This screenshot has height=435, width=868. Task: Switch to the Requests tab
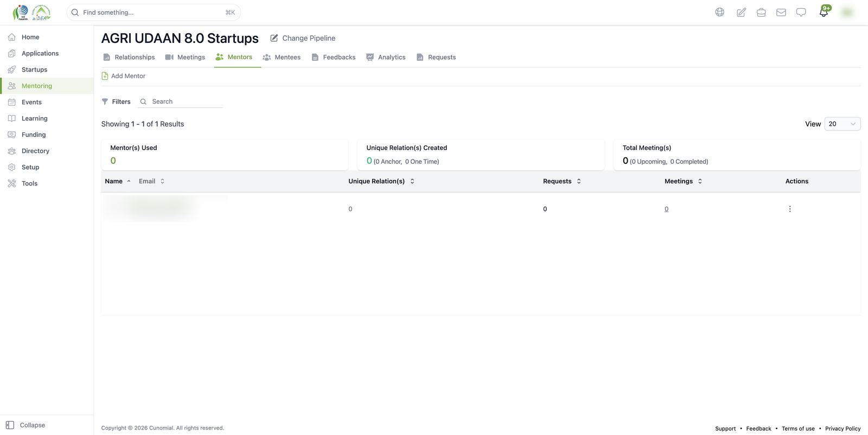436,57
